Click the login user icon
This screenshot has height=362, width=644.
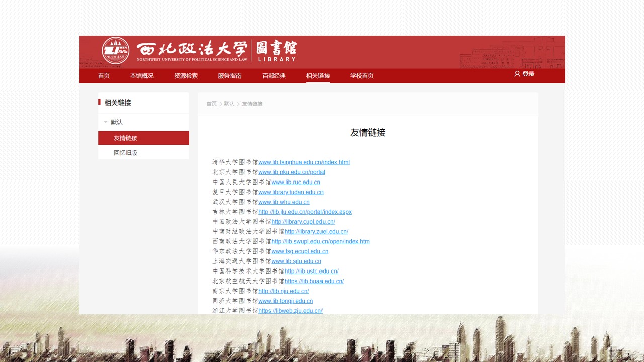(517, 74)
